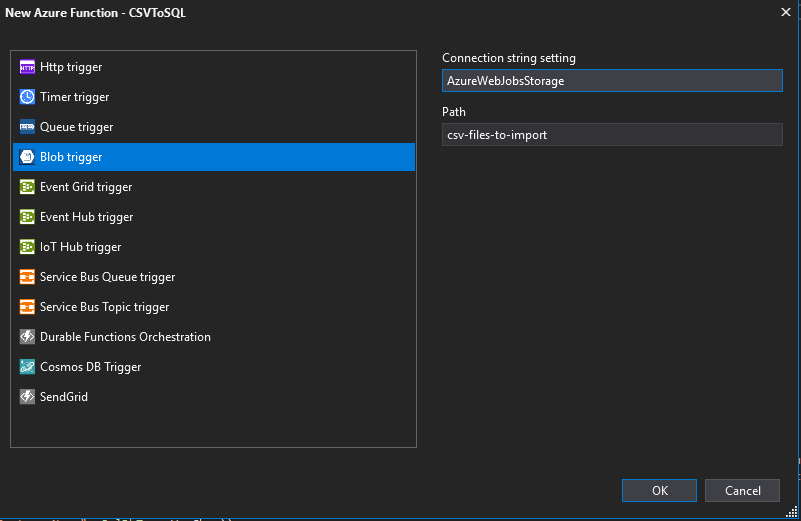Close the New Azure Function dialog
The width and height of the screenshot is (801, 521).
(784, 12)
